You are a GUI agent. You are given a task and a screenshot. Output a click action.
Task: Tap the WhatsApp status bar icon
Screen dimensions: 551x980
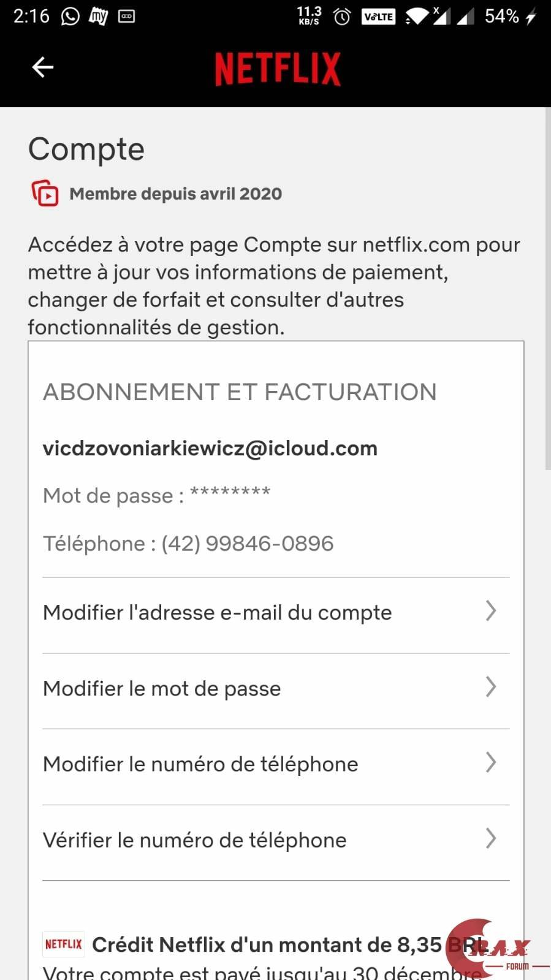(70, 17)
